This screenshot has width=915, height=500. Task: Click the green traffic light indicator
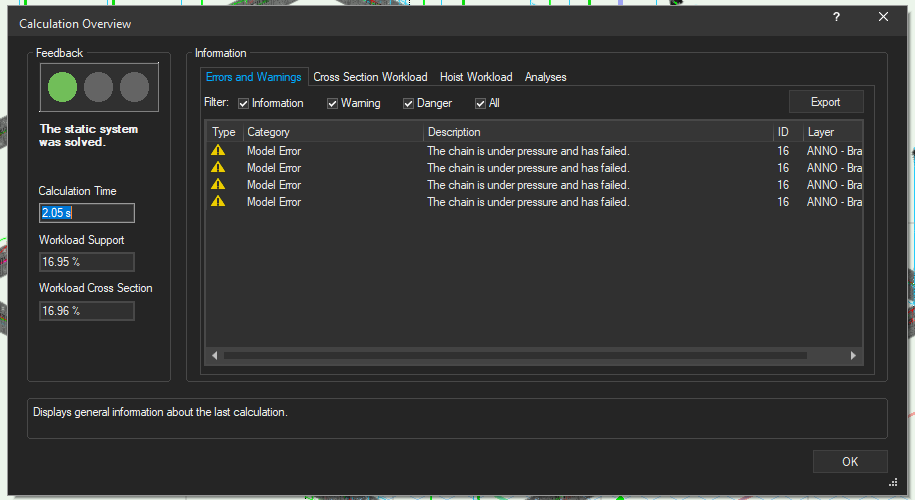tap(62, 87)
